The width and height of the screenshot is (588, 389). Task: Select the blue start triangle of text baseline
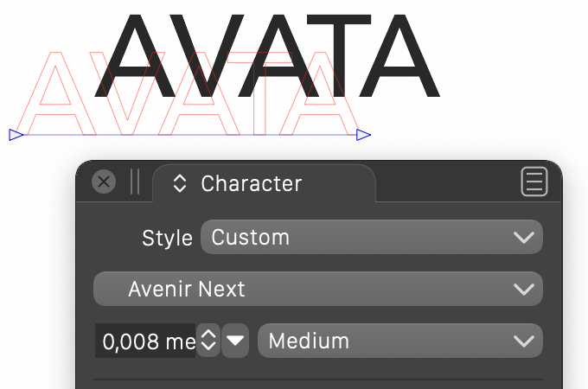[x=16, y=135]
